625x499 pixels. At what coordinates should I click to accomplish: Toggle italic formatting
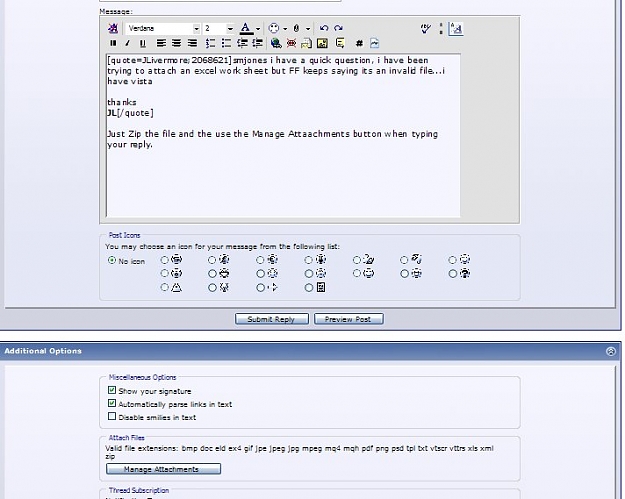tap(128, 43)
